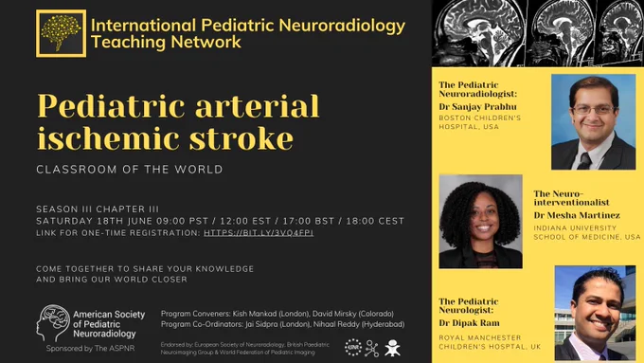
Task: Click 'BOSTON CHILDREN'S HOSPITAL, USA' text
Action: coord(480,122)
